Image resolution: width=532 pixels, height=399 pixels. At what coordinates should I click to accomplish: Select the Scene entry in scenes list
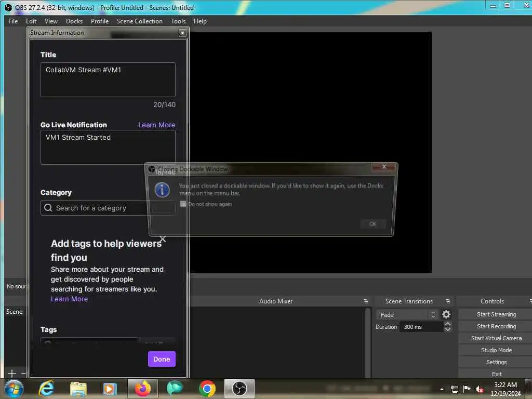tap(15, 312)
